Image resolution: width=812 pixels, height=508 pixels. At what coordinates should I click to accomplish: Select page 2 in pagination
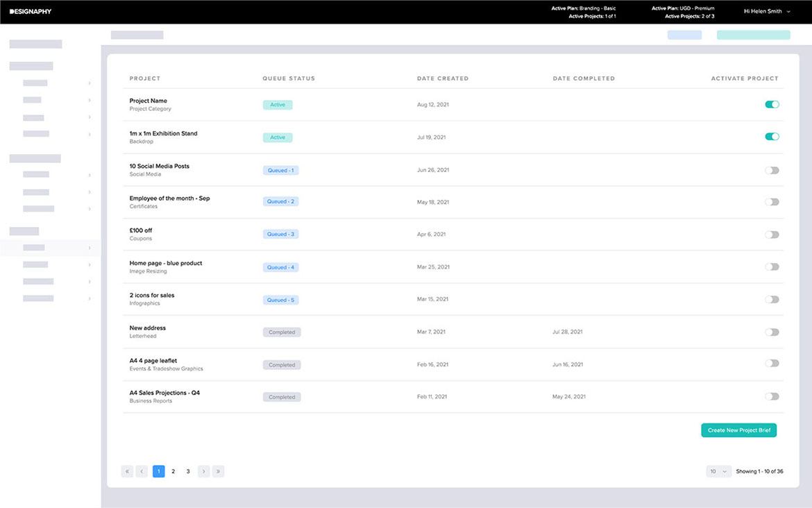174,471
